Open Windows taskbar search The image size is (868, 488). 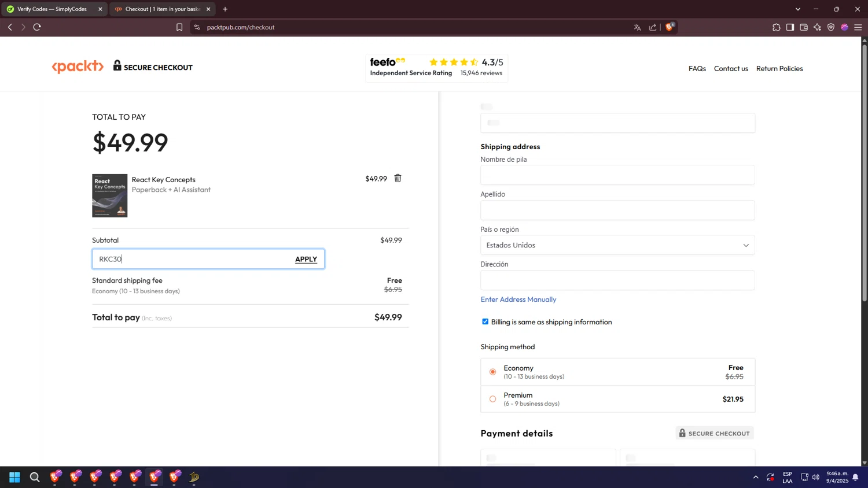pyautogui.click(x=35, y=477)
